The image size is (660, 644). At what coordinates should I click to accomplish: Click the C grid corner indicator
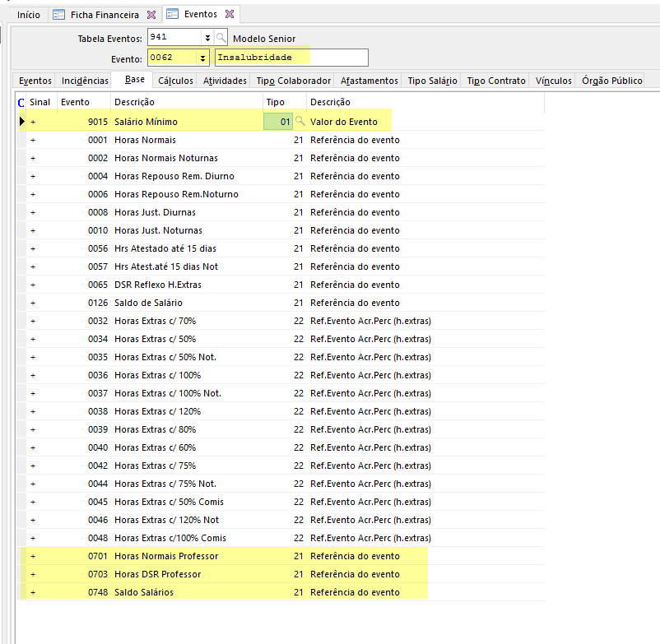(x=21, y=102)
